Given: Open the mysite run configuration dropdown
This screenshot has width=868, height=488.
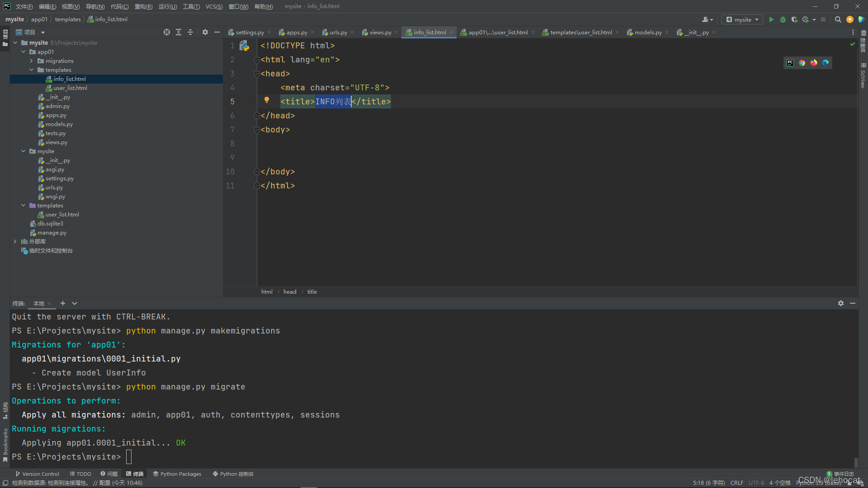Looking at the screenshot, I should pyautogui.click(x=743, y=19).
